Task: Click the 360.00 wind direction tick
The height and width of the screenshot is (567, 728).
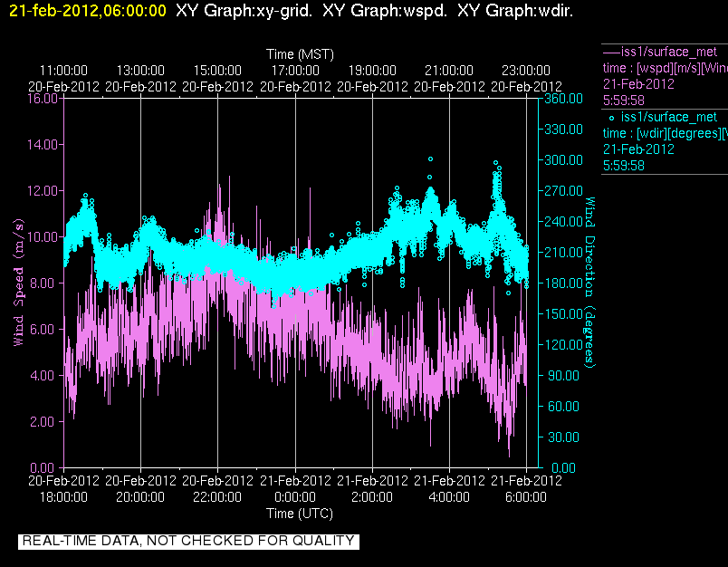Action: click(x=563, y=99)
